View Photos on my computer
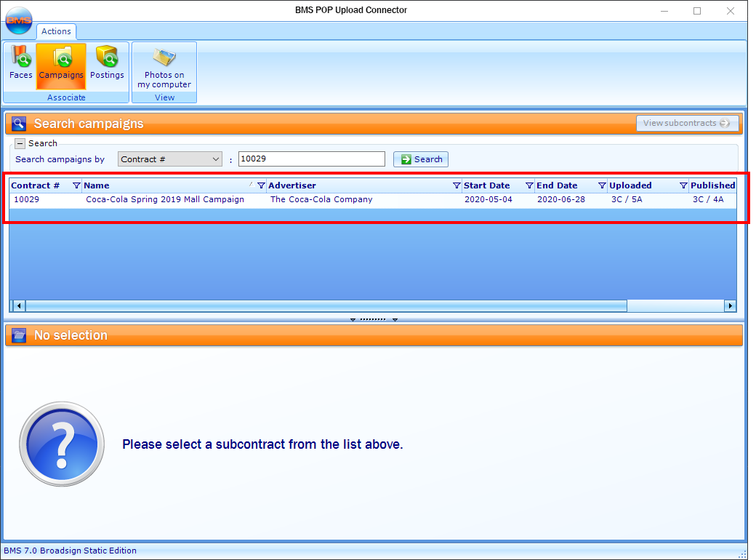The image size is (756, 560). [164, 67]
